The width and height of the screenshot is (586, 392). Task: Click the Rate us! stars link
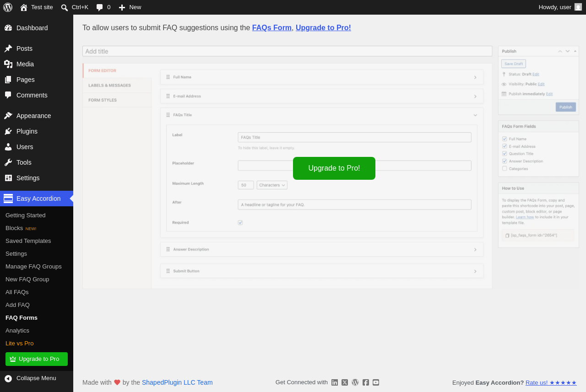tap(551, 382)
